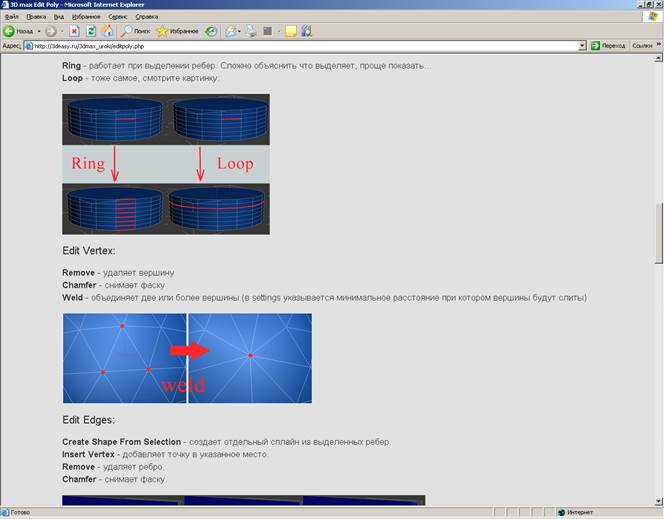Viewport: 664px width, 519px height.
Task: Click the vertical scrollbar up arrow
Action: (658, 58)
